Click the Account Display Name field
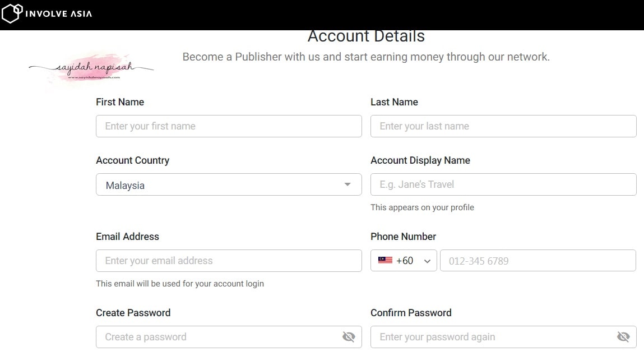This screenshot has height=356, width=644. (x=503, y=184)
